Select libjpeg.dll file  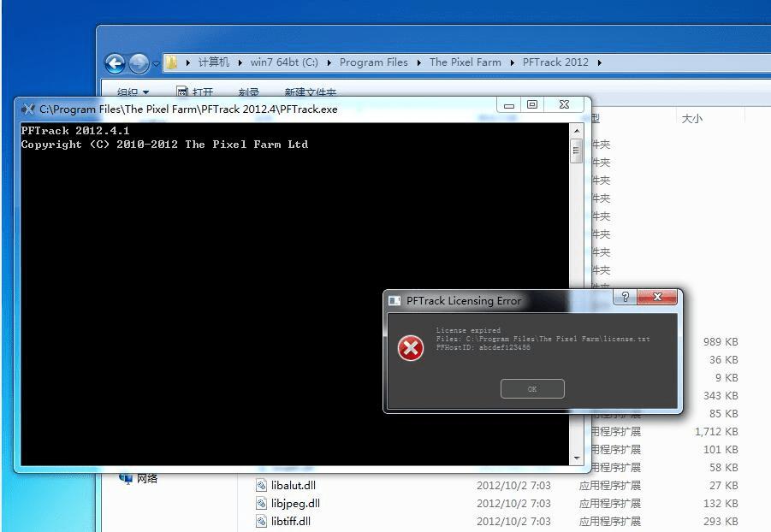295,504
